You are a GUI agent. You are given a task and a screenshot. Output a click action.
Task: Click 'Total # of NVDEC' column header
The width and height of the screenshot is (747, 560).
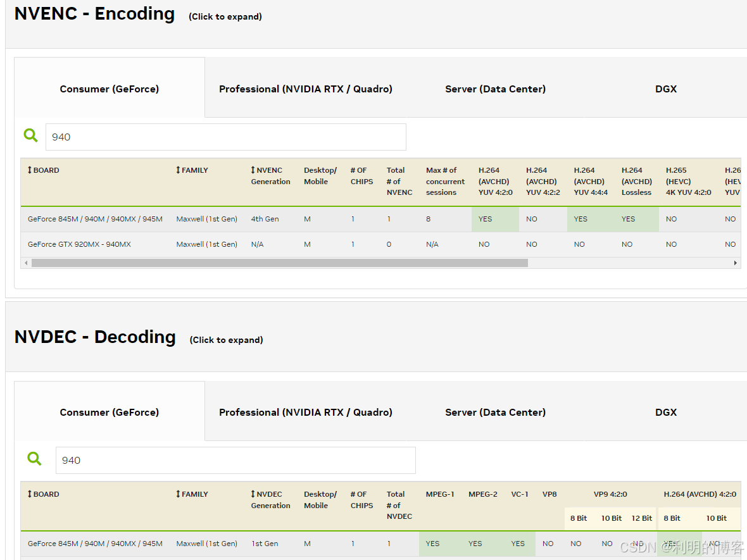coord(399,505)
